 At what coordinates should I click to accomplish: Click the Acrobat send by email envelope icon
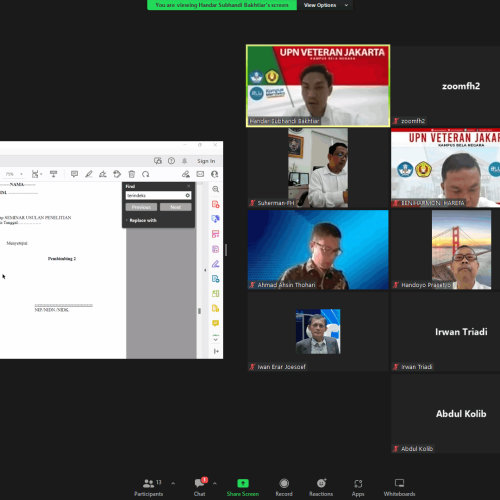(x=200, y=174)
